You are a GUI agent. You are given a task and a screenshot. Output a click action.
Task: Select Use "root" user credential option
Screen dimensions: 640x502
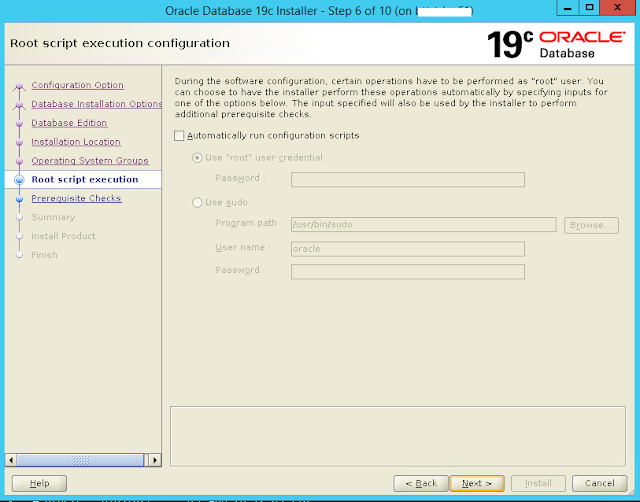[x=197, y=158]
